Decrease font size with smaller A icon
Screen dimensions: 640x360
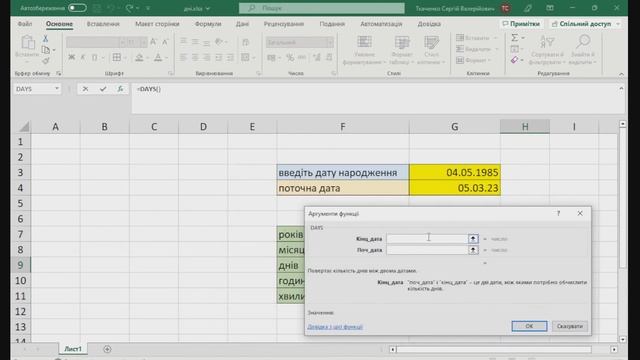tap(165, 42)
